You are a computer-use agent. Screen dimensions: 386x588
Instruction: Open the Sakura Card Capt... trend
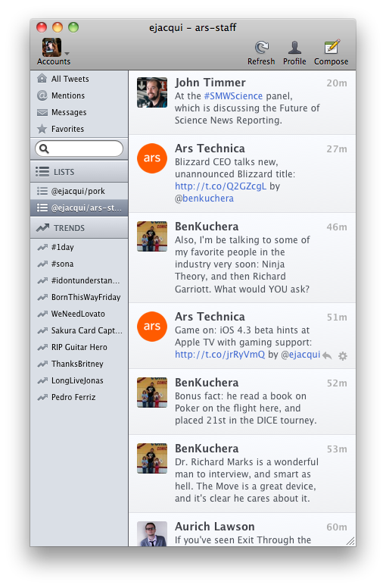tap(79, 330)
